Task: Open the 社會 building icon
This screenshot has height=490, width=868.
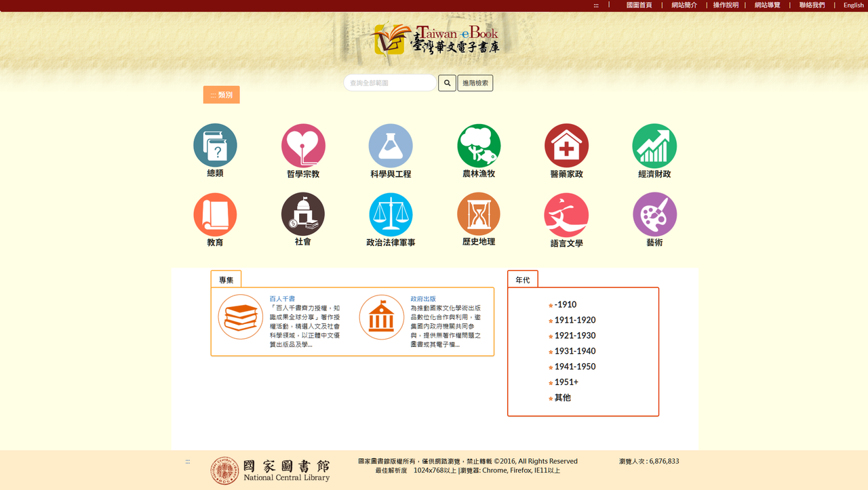Action: click(303, 214)
